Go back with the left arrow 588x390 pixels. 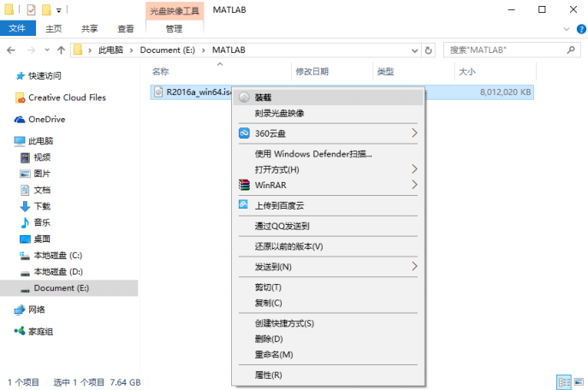point(11,50)
